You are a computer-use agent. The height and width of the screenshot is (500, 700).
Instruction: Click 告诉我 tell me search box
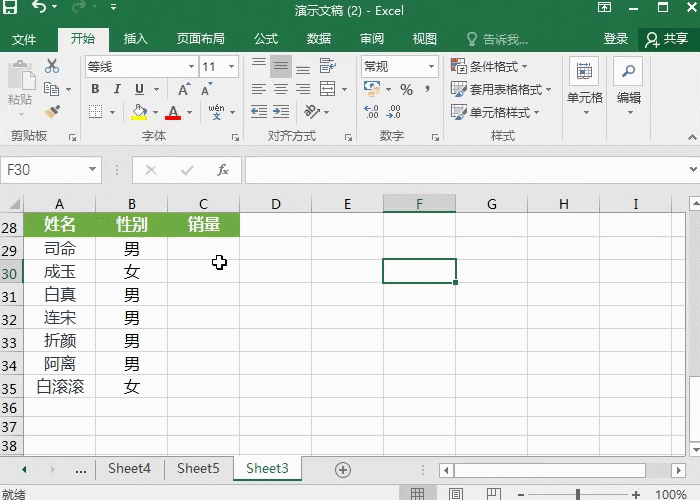(497, 40)
